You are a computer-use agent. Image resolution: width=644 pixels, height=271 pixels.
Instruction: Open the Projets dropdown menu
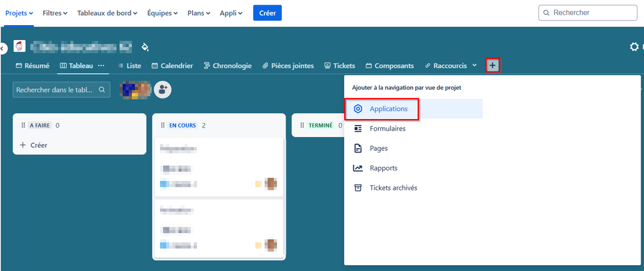click(x=19, y=13)
